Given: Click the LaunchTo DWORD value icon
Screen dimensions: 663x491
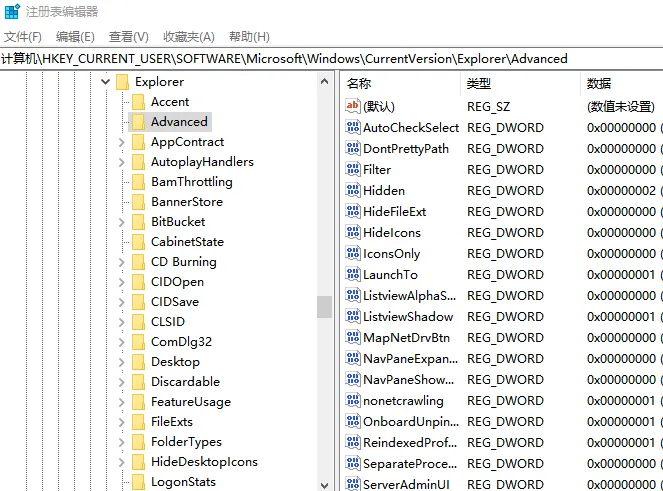Looking at the screenshot, I should click(353, 274).
